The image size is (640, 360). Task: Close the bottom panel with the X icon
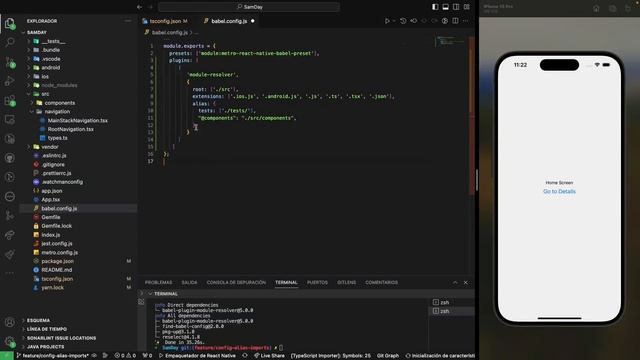click(x=466, y=282)
